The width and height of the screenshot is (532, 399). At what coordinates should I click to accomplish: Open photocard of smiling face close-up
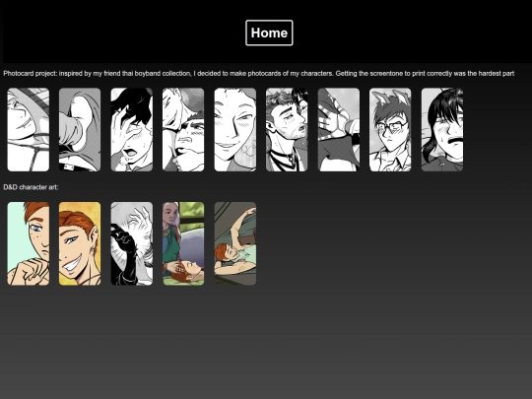coord(235,130)
